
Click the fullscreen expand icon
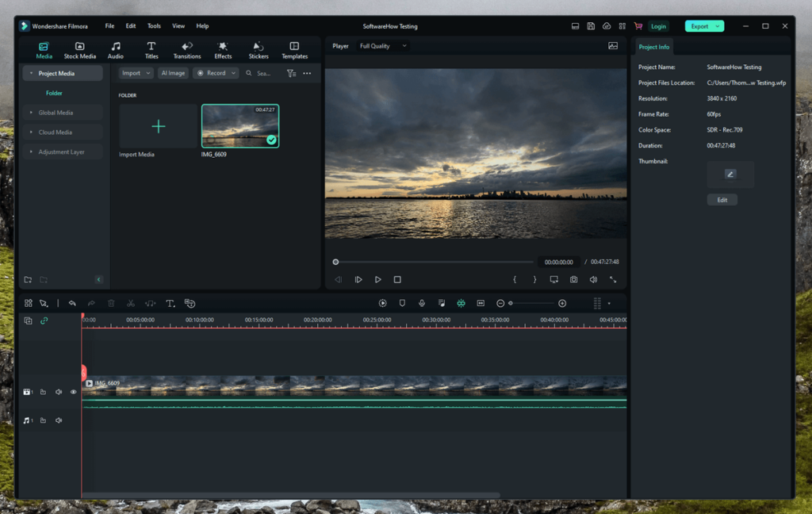(613, 280)
